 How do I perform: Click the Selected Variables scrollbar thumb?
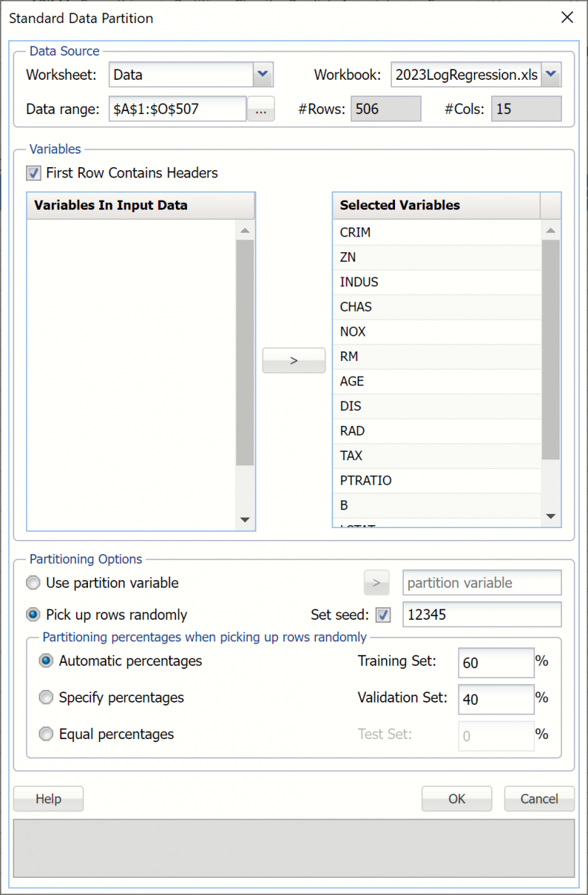tap(551, 349)
